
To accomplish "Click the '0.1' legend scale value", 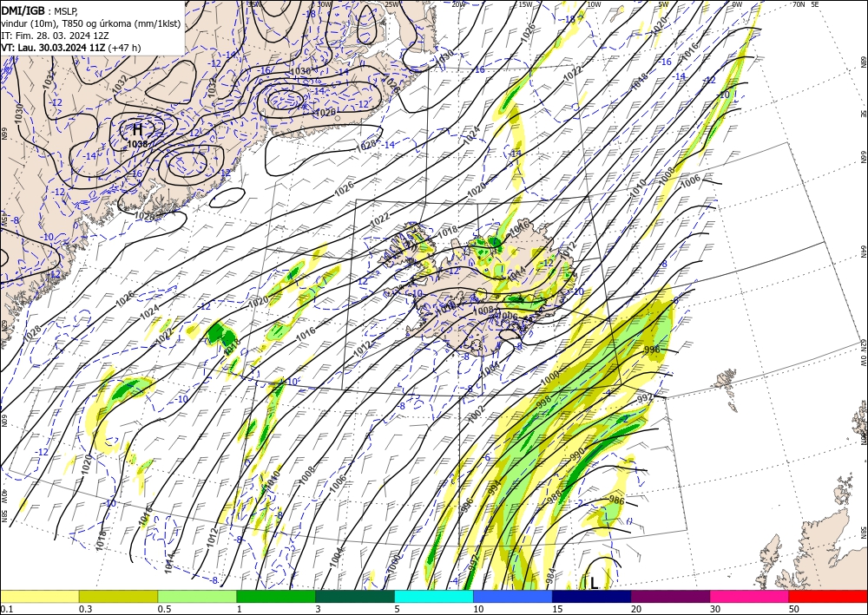I will point(6,609).
